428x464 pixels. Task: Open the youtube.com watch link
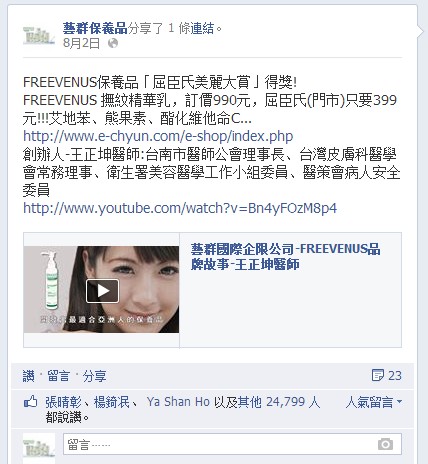pyautogui.click(x=180, y=208)
